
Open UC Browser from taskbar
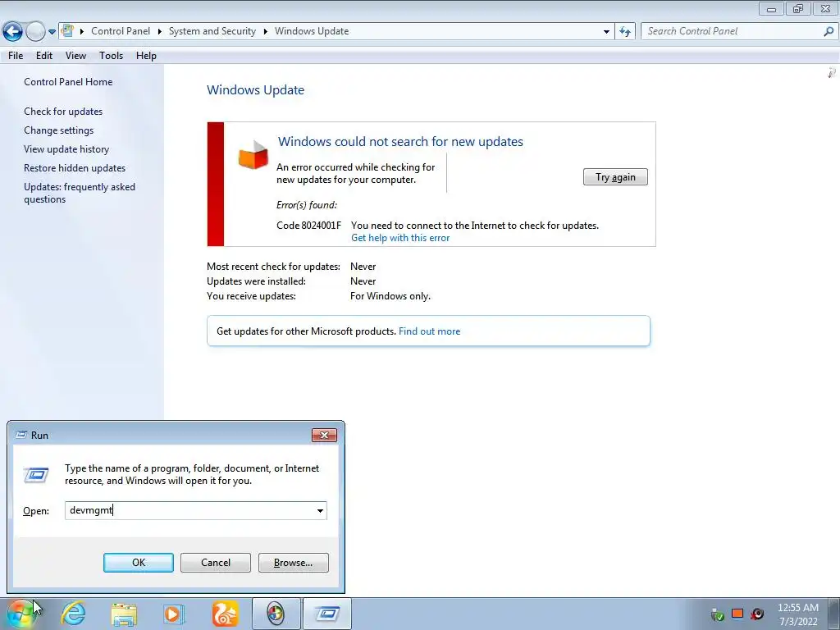(x=225, y=614)
